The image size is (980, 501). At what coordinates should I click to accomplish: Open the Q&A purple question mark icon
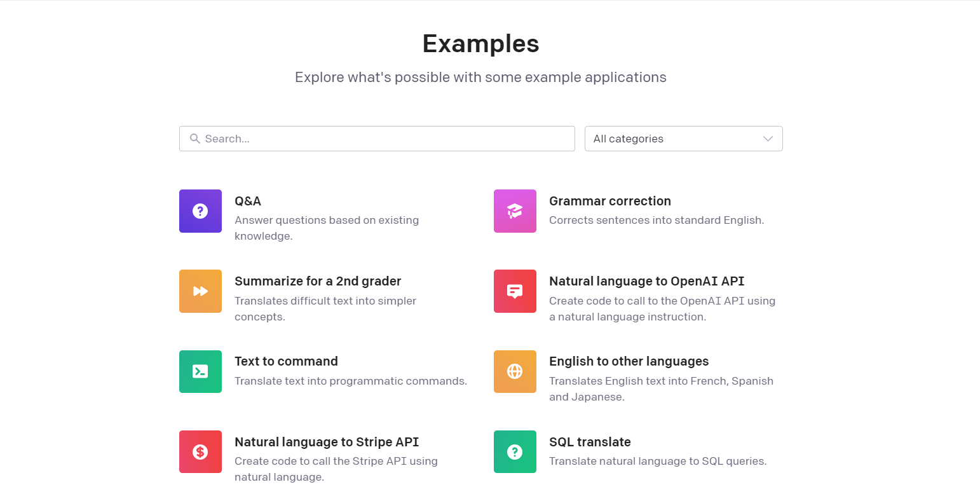200,211
